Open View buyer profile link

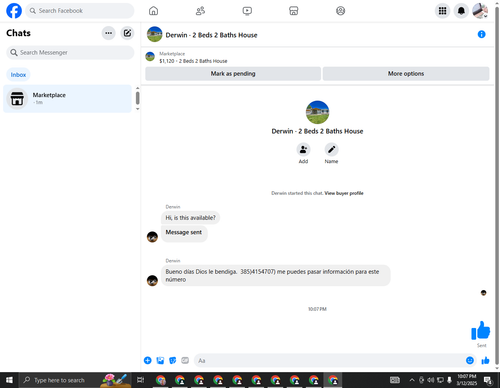coord(344,193)
